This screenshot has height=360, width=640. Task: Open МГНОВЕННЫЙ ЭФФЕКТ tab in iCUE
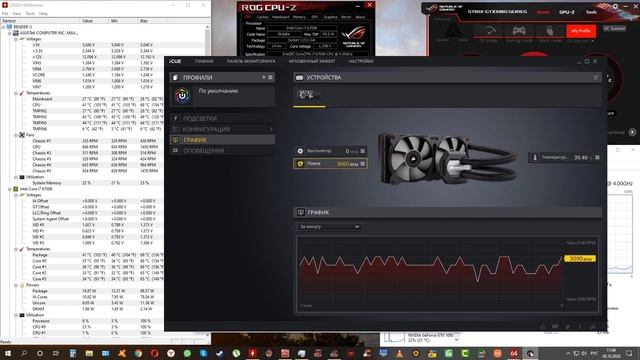[312, 61]
